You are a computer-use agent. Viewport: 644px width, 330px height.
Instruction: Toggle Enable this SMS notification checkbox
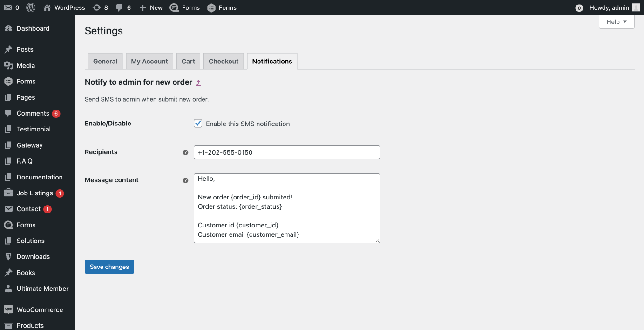[198, 124]
